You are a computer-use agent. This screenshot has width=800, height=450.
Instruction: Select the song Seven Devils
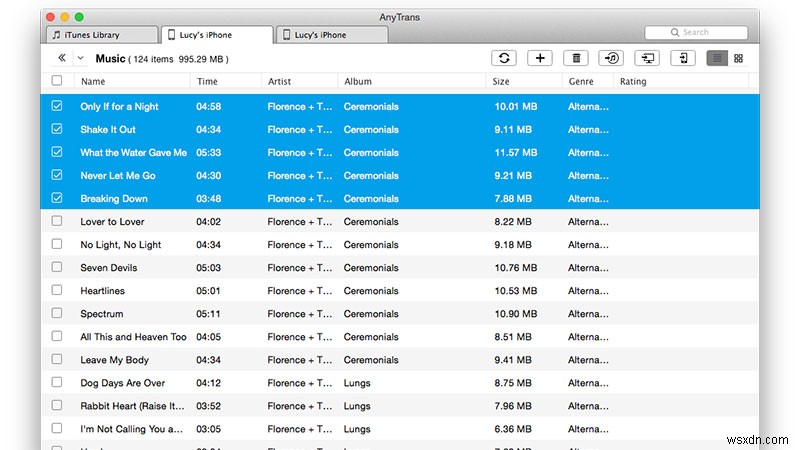(109, 268)
